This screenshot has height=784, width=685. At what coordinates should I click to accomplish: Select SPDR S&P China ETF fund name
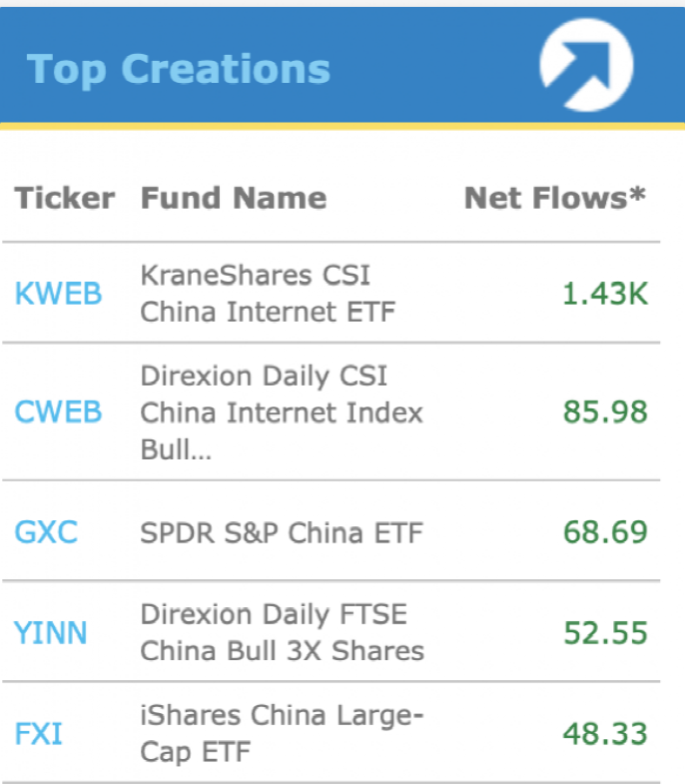click(282, 532)
